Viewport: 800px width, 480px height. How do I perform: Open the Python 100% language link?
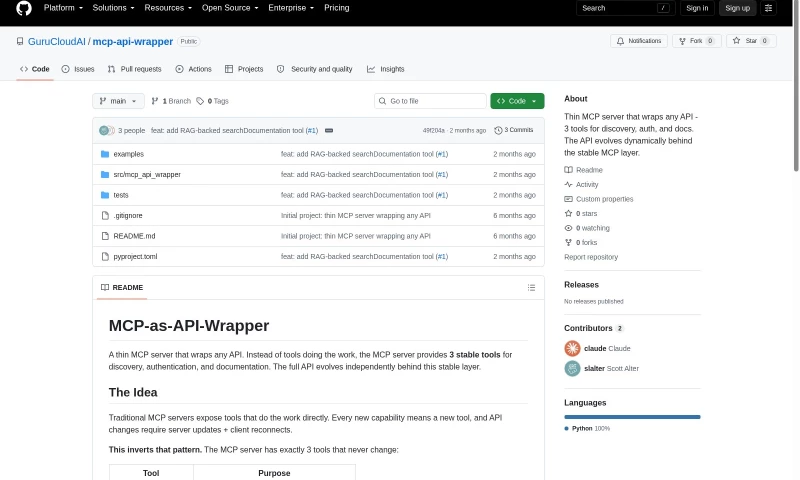[587, 428]
